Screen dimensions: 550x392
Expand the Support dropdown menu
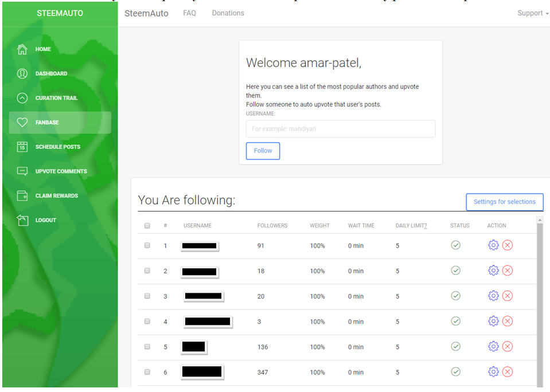(533, 13)
